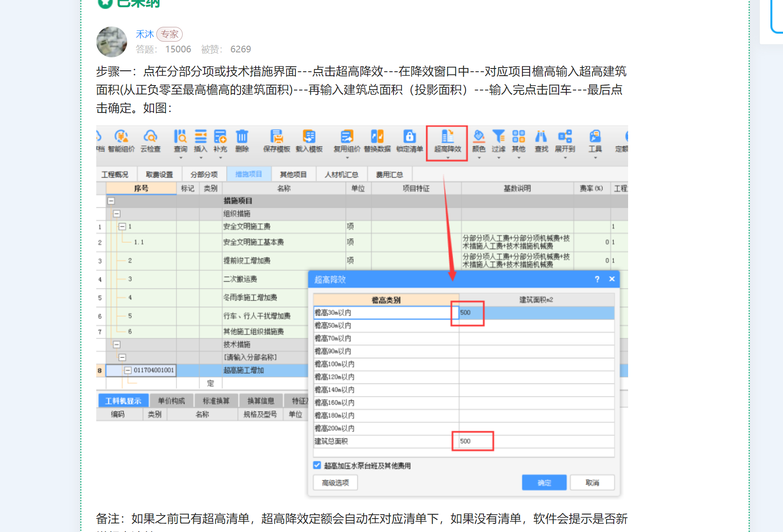Select the 檐高120m以内 row
This screenshot has width=783, height=532.
(464, 377)
